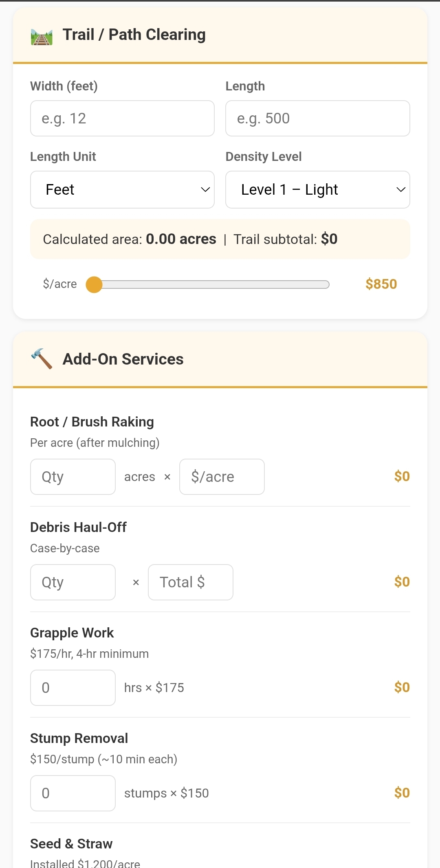Focus the Width (feet) input field
This screenshot has height=868, width=440.
coord(122,119)
